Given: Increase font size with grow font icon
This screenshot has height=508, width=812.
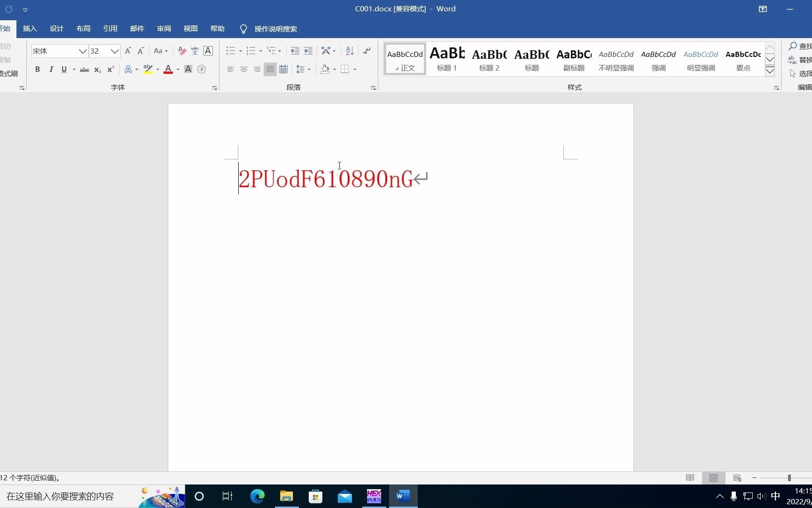Looking at the screenshot, I should [x=128, y=51].
